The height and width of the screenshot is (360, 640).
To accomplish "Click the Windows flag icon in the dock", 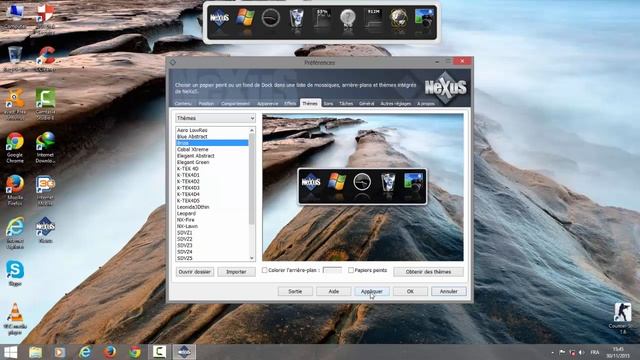I will (245, 18).
